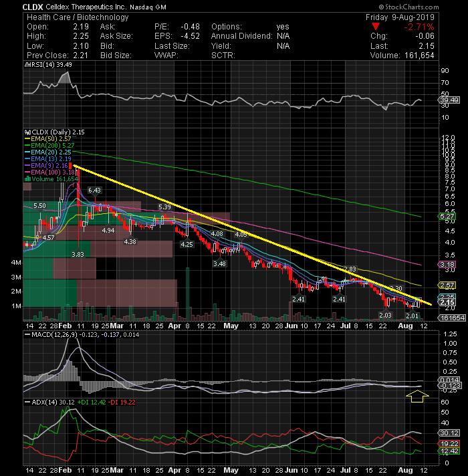Click the CLDX ticker symbol title
Viewport: 468px width, 476px height.
click(x=33, y=7)
